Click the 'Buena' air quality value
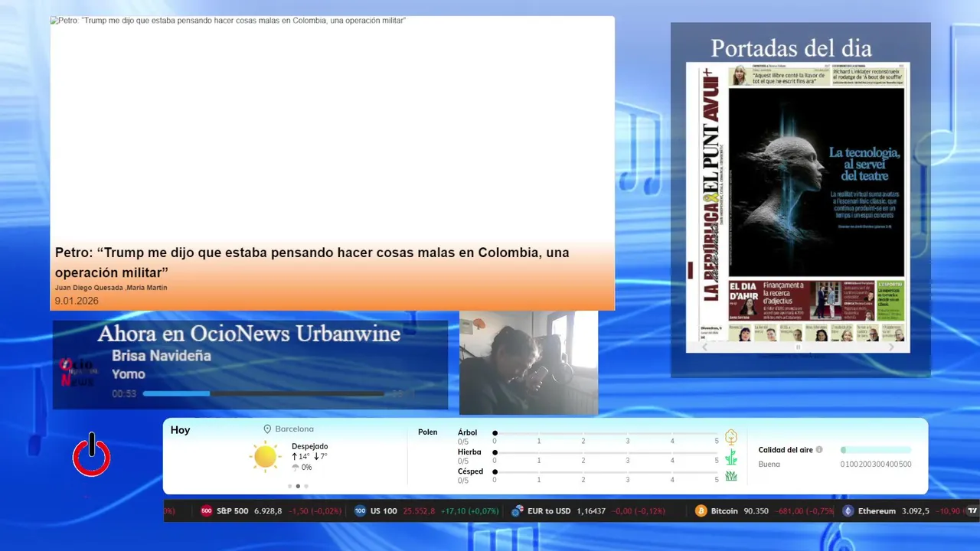980x551 pixels. pos(769,464)
